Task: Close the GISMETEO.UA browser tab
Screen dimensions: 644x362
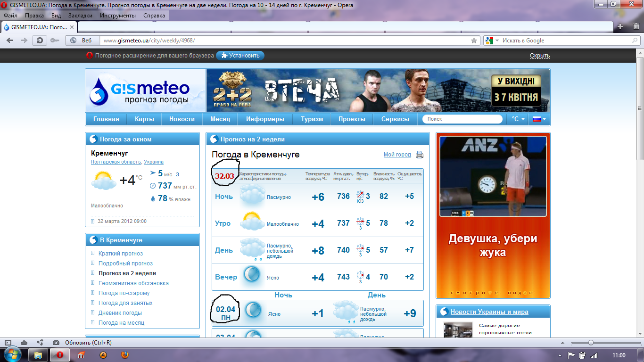Action: [72, 27]
